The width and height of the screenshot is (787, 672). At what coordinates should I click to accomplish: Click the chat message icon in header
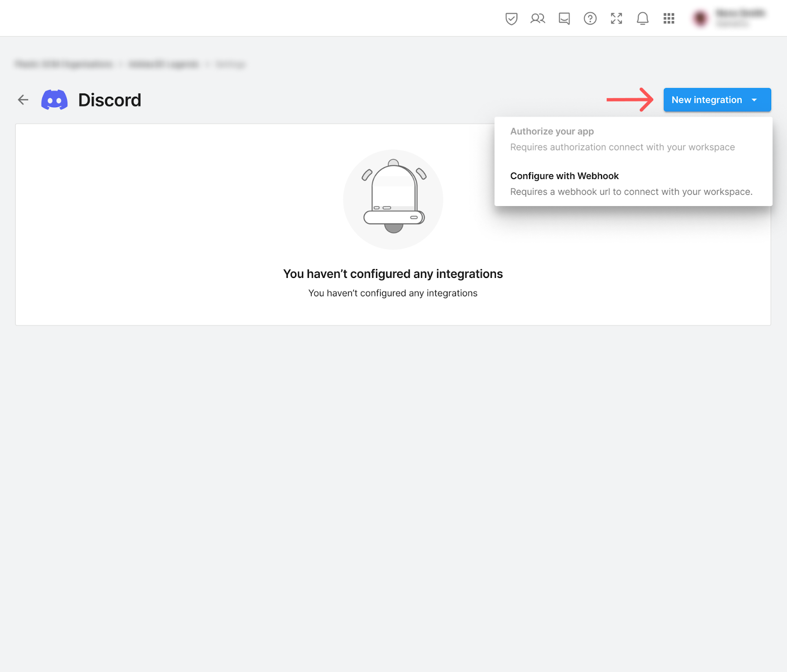point(564,19)
